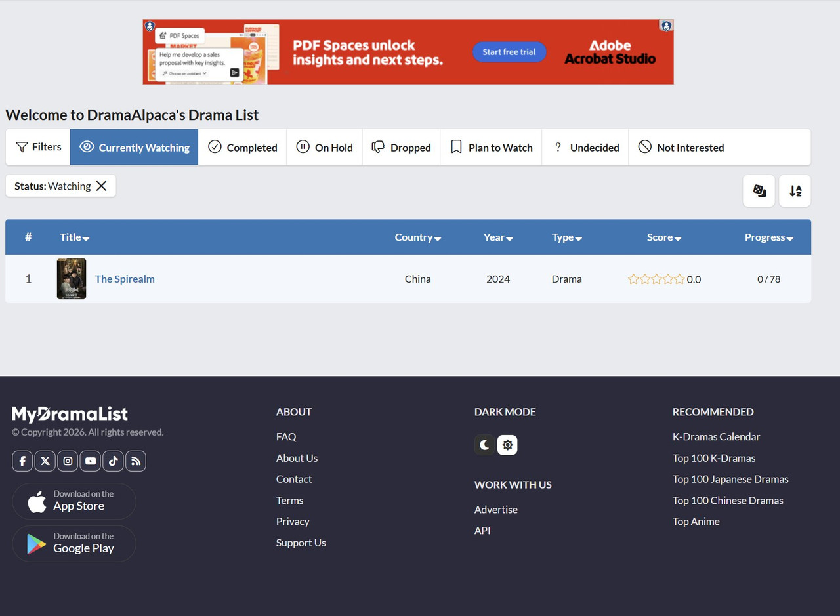Open the API link

(482, 530)
